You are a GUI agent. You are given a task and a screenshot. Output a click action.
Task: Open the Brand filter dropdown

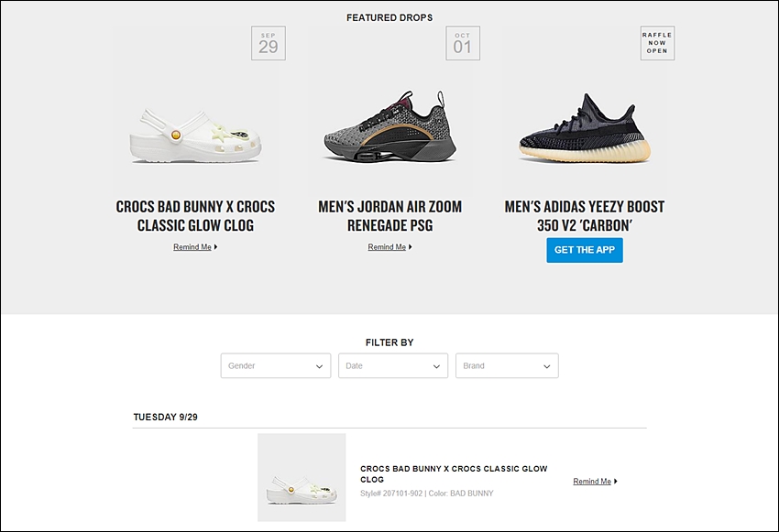pos(507,365)
